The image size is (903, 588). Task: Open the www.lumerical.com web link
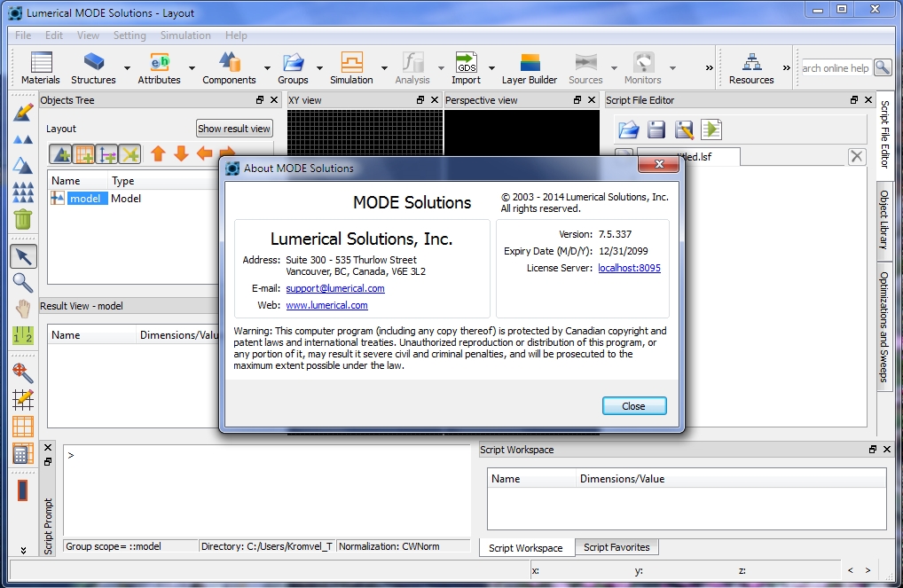[326, 305]
